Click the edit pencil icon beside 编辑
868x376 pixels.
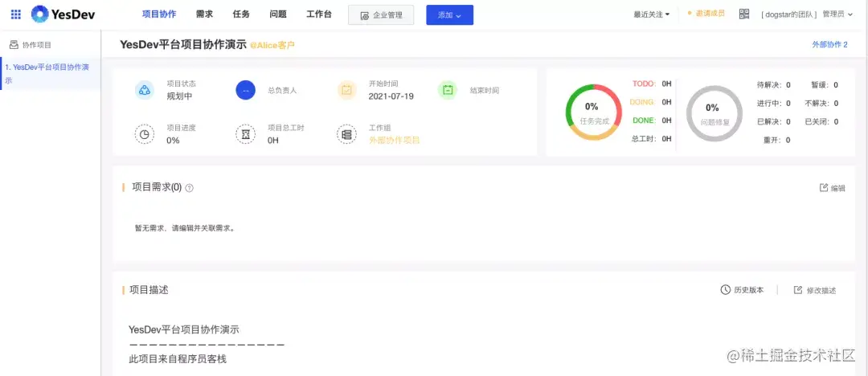[x=824, y=188]
